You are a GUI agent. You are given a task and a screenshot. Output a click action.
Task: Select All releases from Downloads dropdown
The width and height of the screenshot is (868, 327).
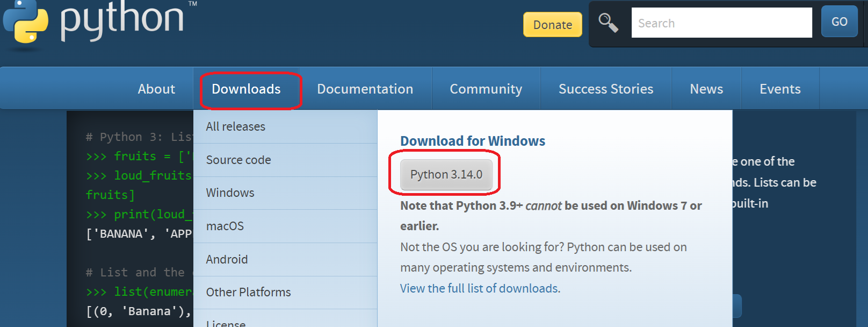[236, 127]
